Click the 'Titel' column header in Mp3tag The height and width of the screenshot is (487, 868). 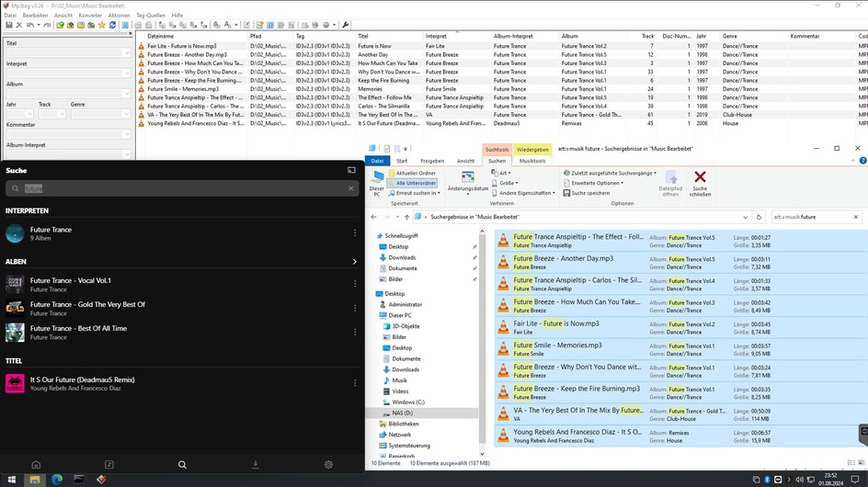point(363,36)
